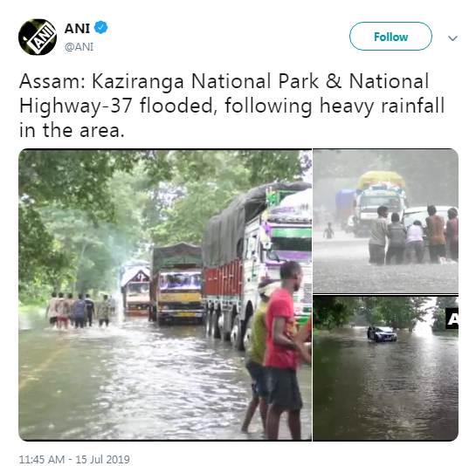The width and height of the screenshot is (476, 466).
Task: Open the ANI display name link
Action: point(77,29)
